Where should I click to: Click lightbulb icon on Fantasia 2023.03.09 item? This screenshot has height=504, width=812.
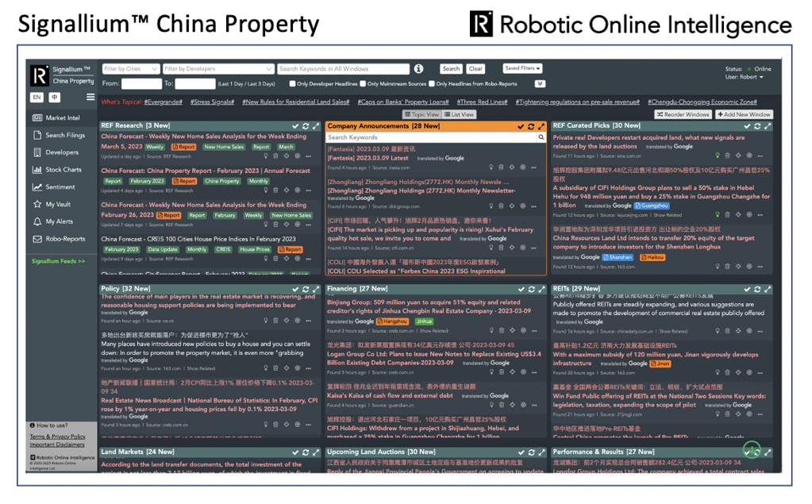point(491,167)
